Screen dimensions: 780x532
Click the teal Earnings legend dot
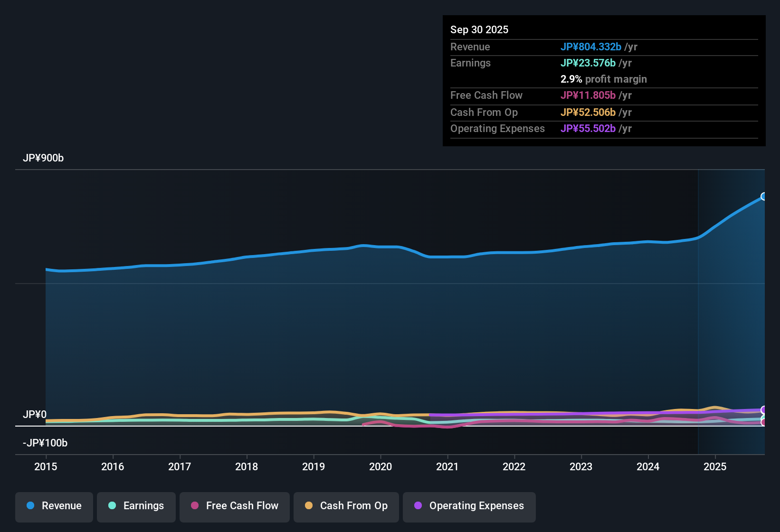click(x=112, y=506)
